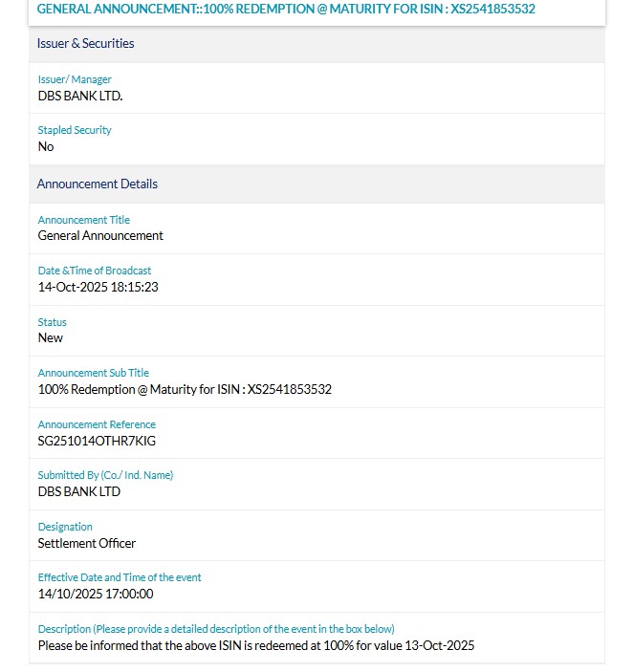Click the Stapled Security label
The image size is (634, 672).
tap(75, 130)
